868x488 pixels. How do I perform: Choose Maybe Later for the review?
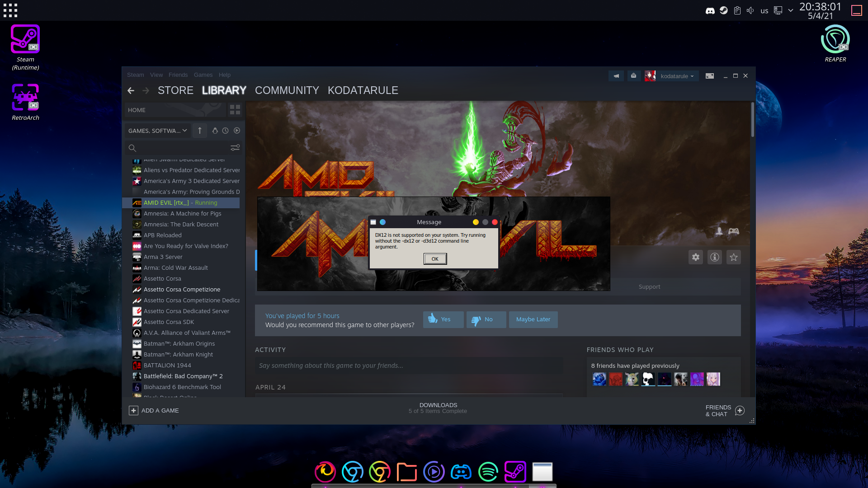coord(533,319)
